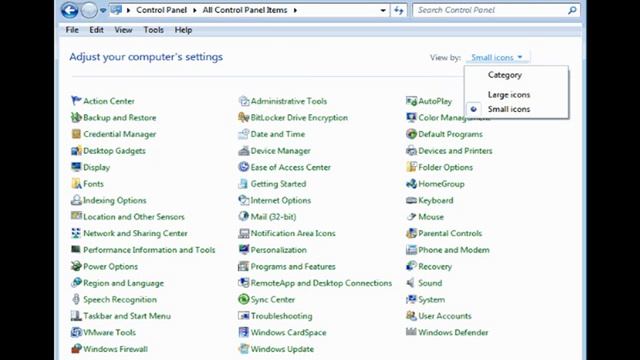The width and height of the screenshot is (640, 360).
Task: Open the Tools menu
Action: 153,30
